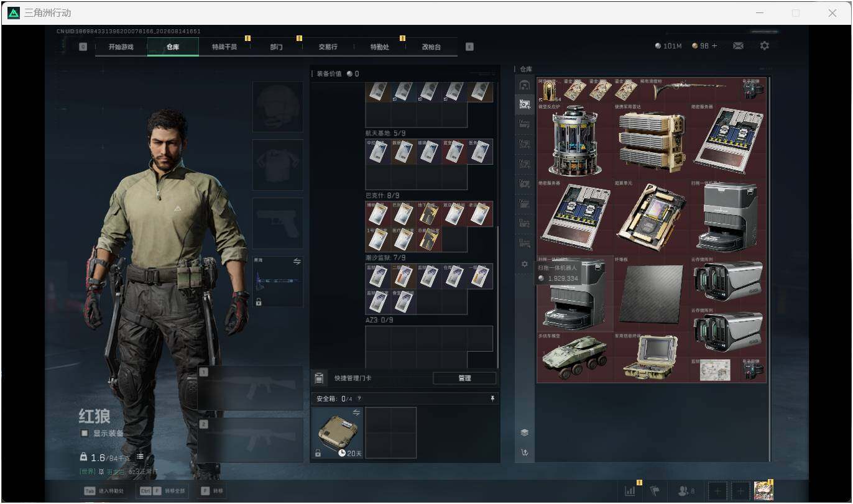The image size is (853, 504).
Task: Select the 超算单元 item
Action: pos(651,217)
